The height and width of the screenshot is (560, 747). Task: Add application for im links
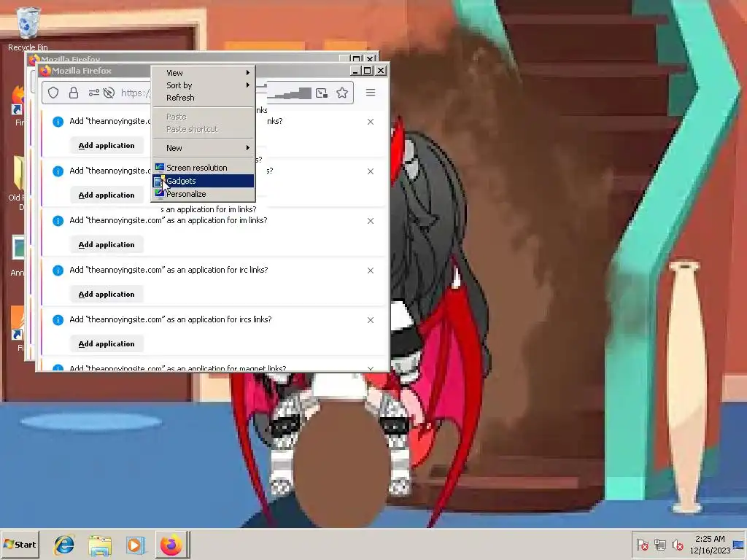click(107, 244)
